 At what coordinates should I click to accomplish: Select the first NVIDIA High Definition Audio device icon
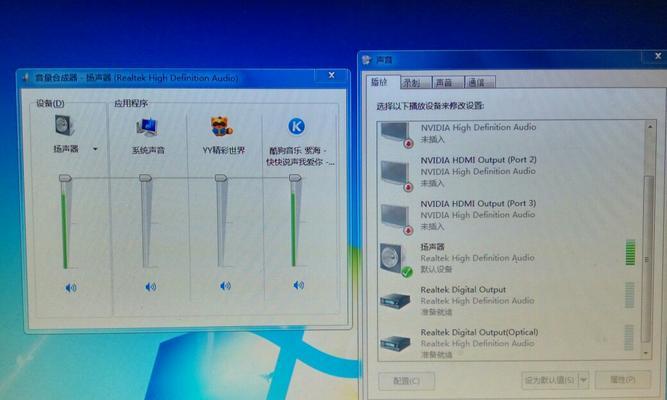click(x=396, y=134)
